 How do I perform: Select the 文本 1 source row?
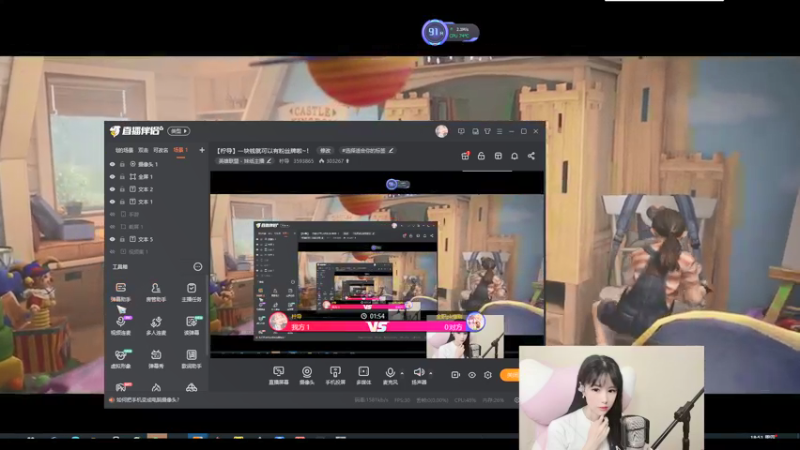(157, 202)
